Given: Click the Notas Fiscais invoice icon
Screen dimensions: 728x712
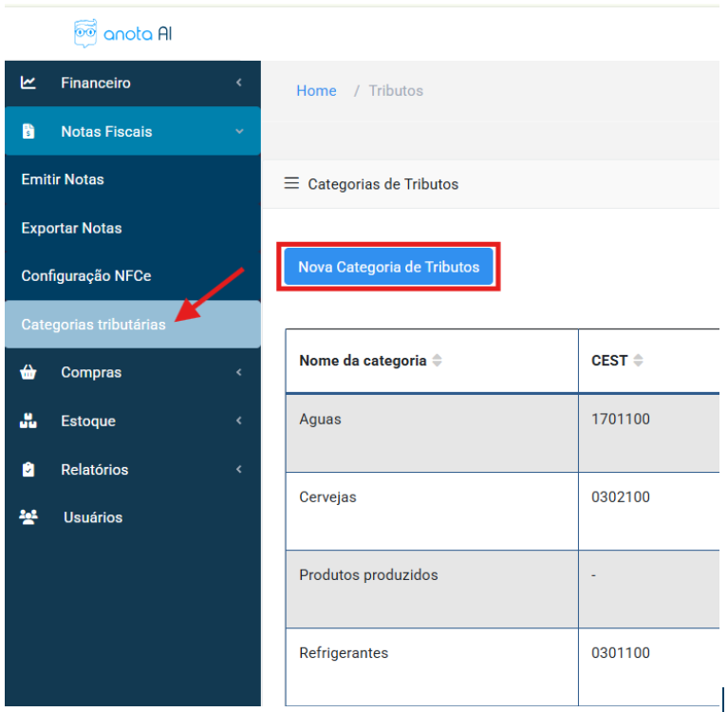Looking at the screenshot, I should [x=28, y=132].
